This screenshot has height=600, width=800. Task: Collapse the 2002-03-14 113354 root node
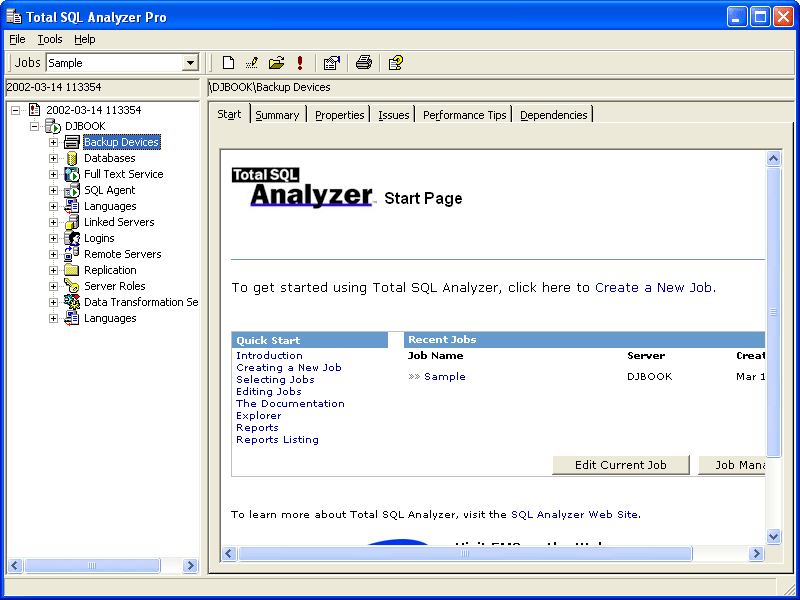[x=16, y=110]
